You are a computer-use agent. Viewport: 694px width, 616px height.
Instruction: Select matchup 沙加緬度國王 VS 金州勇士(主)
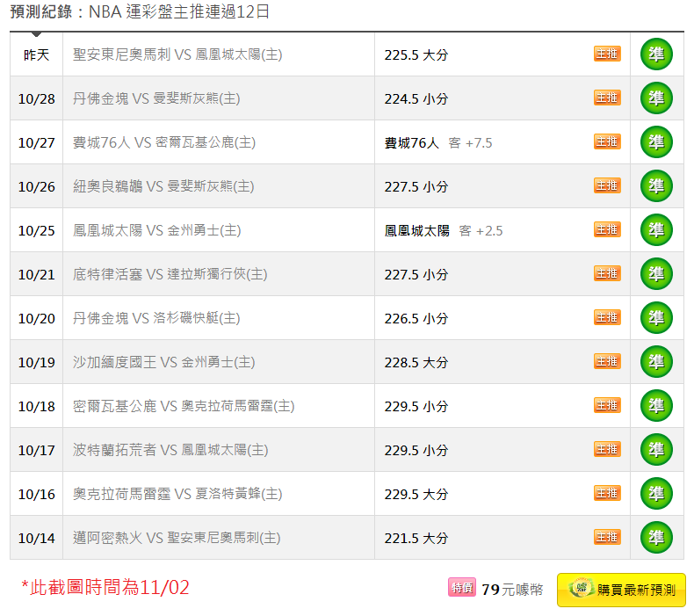(x=163, y=362)
